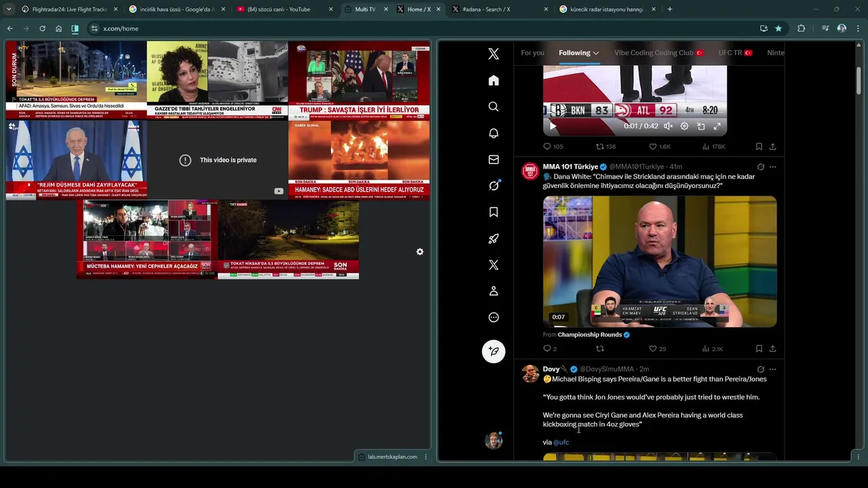Share the basketball video post
The height and width of the screenshot is (488, 868).
tap(772, 146)
